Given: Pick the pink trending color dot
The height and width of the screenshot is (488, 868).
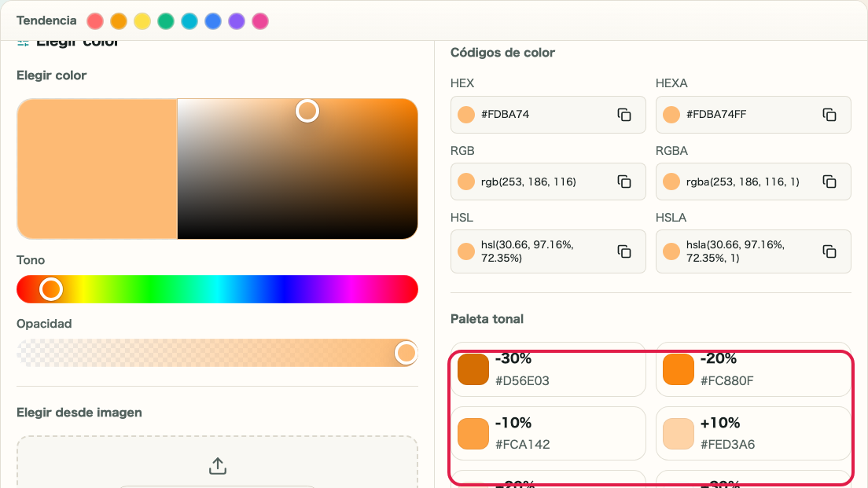Looking at the screenshot, I should pos(260,21).
